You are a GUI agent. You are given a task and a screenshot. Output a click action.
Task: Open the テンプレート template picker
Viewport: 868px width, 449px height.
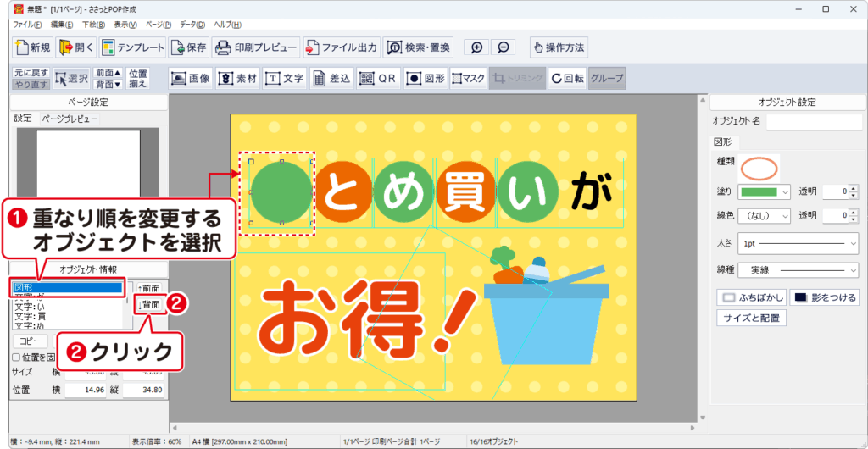[x=131, y=47]
